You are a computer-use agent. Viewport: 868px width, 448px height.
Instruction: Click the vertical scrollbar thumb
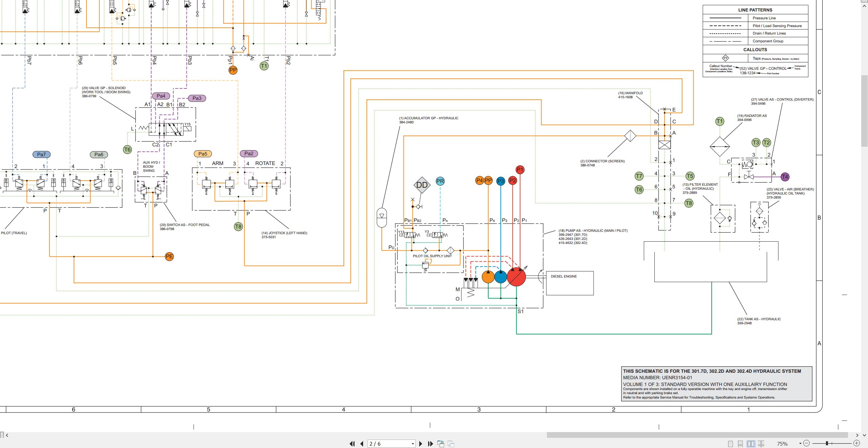[x=864, y=111]
